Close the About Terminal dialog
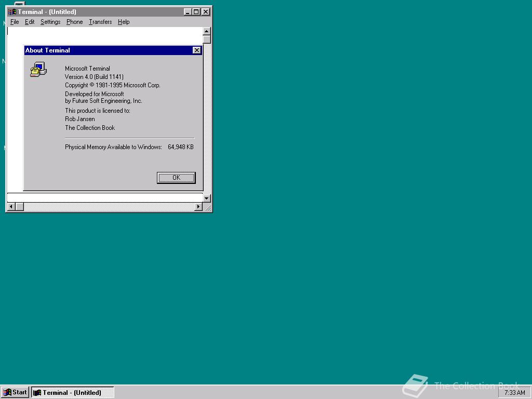The height and width of the screenshot is (399, 532). (x=196, y=50)
